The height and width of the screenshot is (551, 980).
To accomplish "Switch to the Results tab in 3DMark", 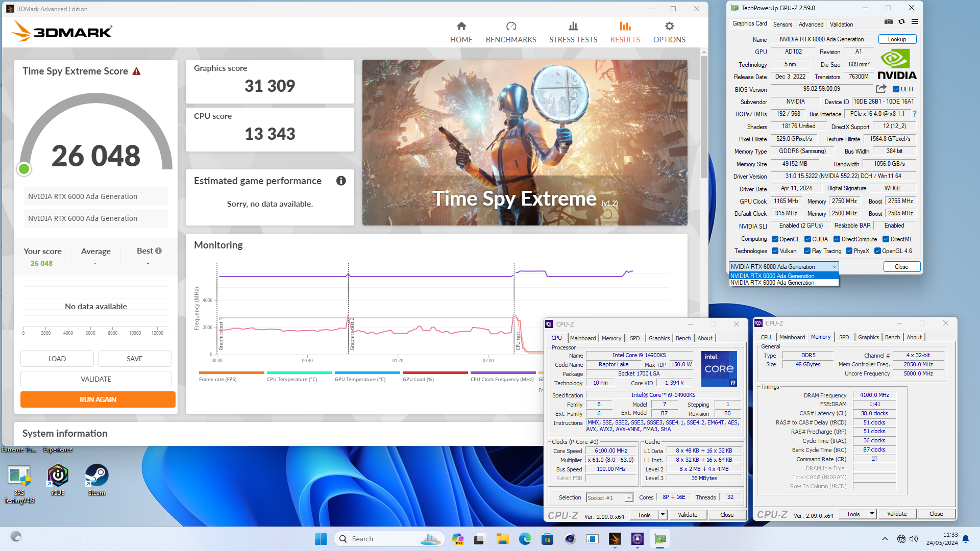I will tap(625, 32).
